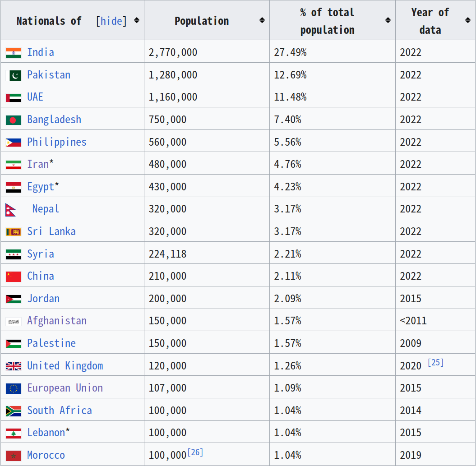Open the European Union link
The height and width of the screenshot is (466, 476).
click(65, 388)
